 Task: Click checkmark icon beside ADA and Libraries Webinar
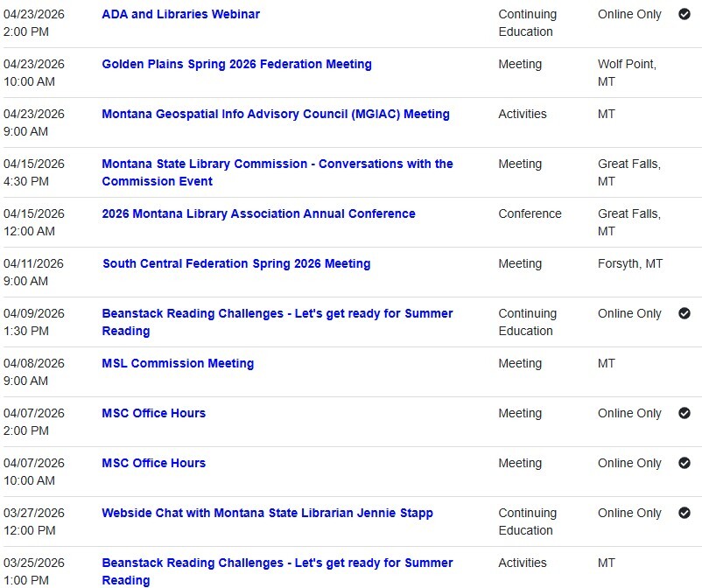tap(686, 14)
